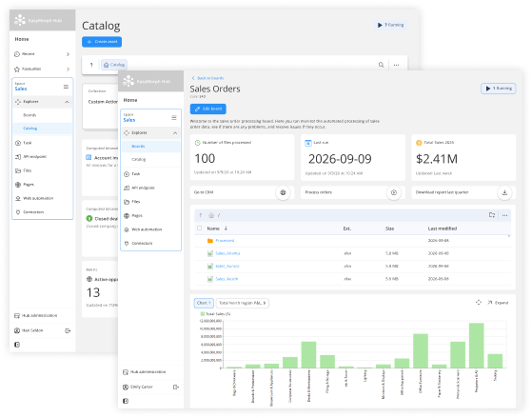This screenshot has height=418, width=532.
Task: Expand Favourites in Catalog window sidebar
Action: pyautogui.click(x=42, y=69)
